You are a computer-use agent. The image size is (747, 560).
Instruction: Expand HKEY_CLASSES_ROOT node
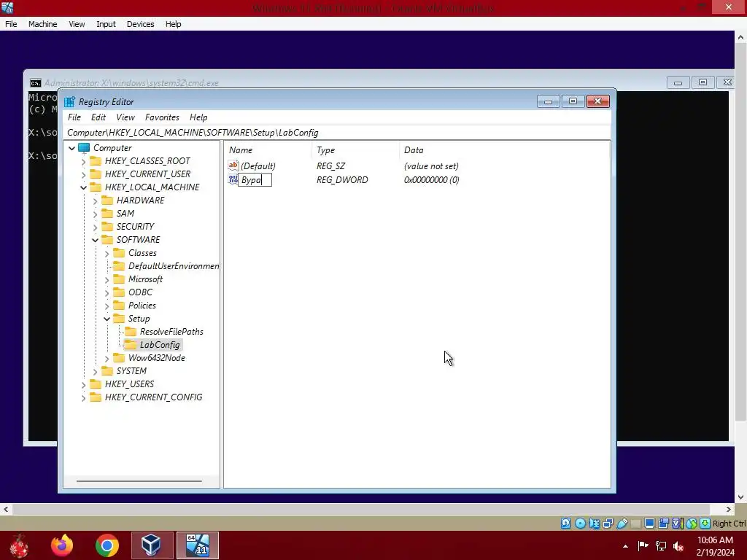click(83, 161)
